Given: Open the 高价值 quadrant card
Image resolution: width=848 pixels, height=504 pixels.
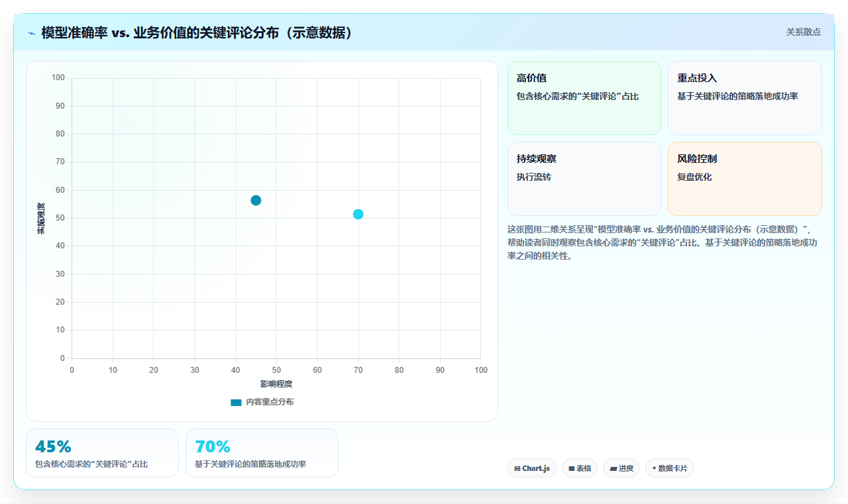Looking at the screenshot, I should tap(584, 98).
